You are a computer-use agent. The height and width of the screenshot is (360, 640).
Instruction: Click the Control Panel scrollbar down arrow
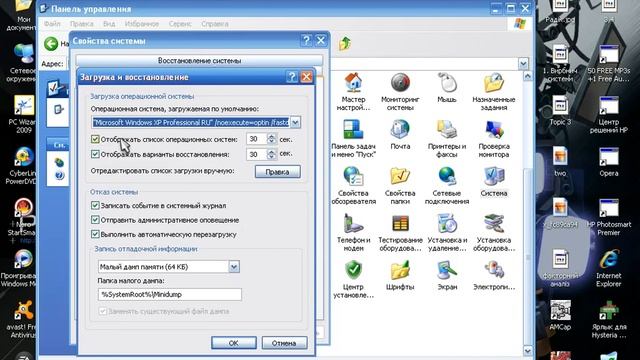(527, 351)
